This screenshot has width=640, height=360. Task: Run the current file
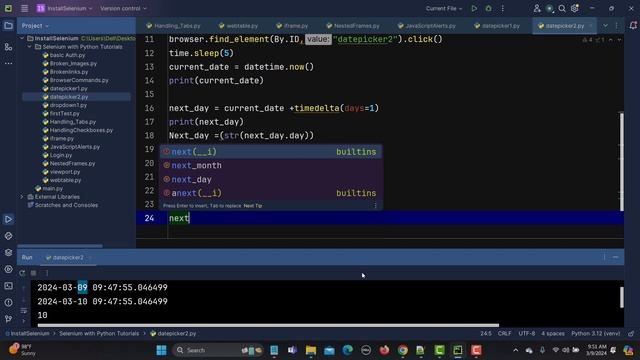pos(474,8)
